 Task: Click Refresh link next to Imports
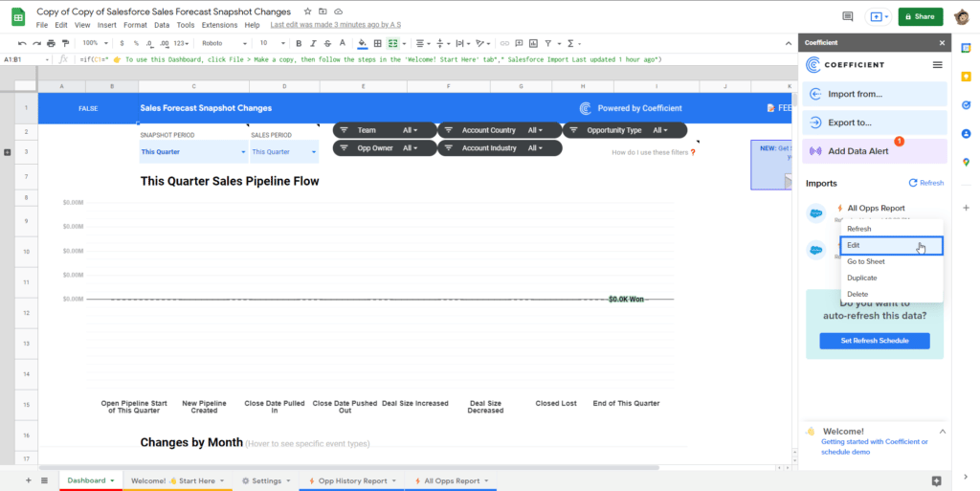pyautogui.click(x=926, y=183)
